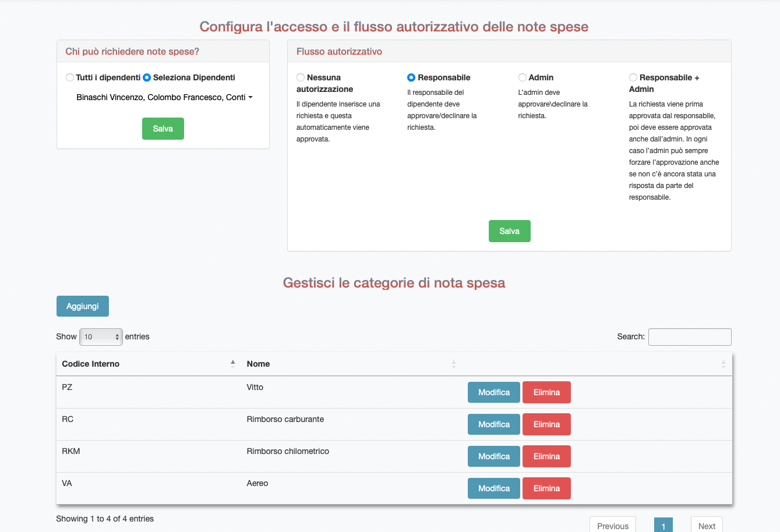
Task: Select 'Admin' authorization flow radio
Action: coord(523,77)
